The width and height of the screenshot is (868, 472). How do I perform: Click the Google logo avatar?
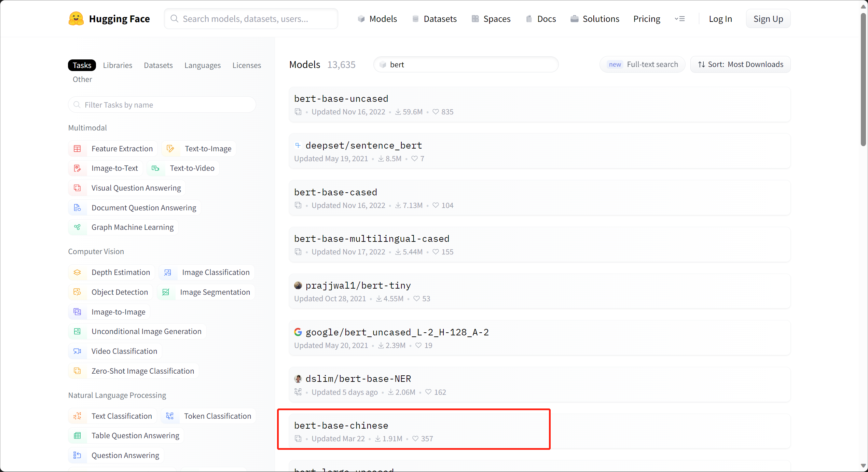click(298, 332)
